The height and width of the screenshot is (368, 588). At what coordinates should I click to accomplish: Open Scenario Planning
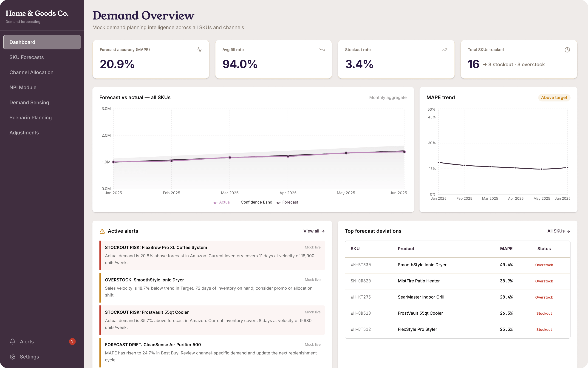(42, 118)
